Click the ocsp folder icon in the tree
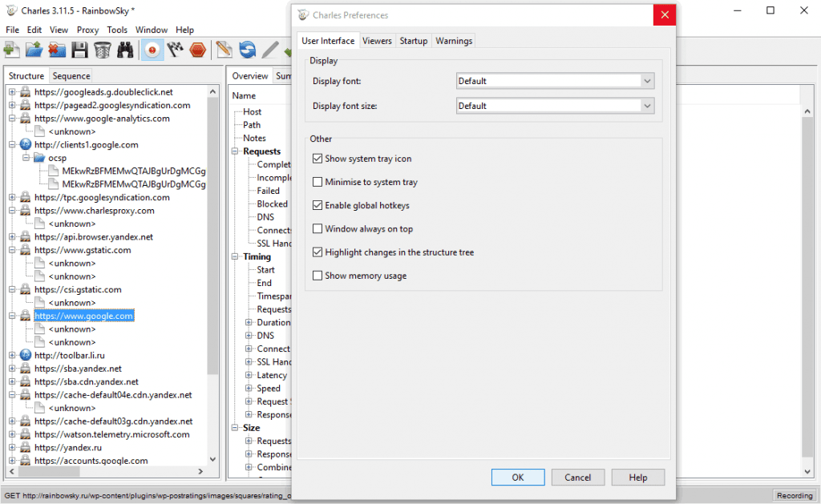 (39, 158)
